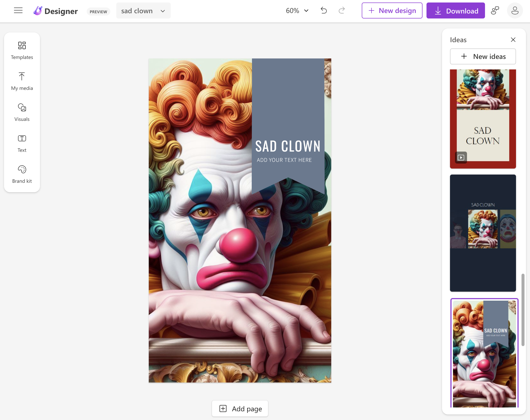
Task: Select the dark navy collage idea thumbnail
Action: pyautogui.click(x=483, y=233)
